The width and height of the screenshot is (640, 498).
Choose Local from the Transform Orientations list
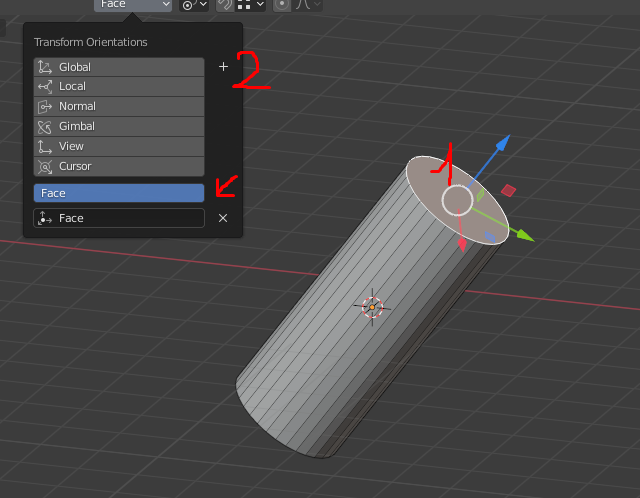(118, 87)
